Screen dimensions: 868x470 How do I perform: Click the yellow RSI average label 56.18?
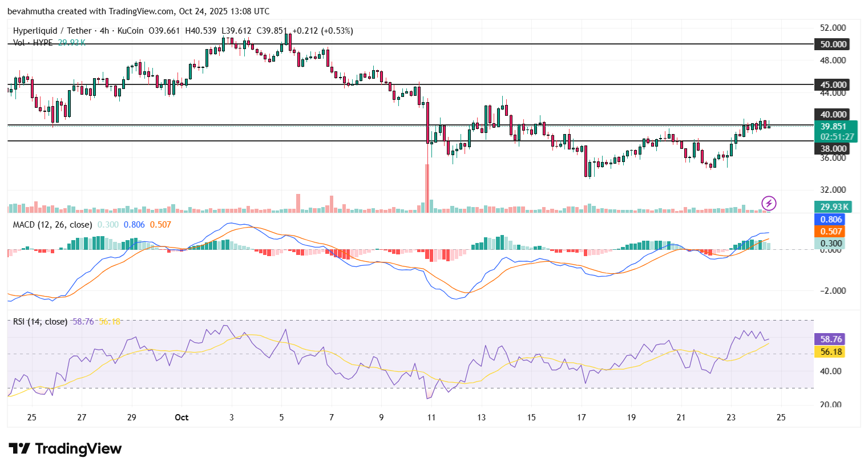point(831,352)
